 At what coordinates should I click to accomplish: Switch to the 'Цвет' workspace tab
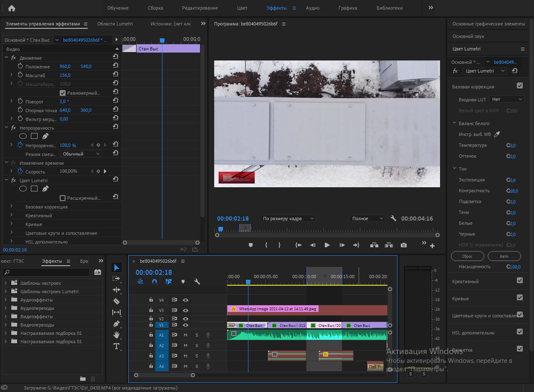coord(242,8)
